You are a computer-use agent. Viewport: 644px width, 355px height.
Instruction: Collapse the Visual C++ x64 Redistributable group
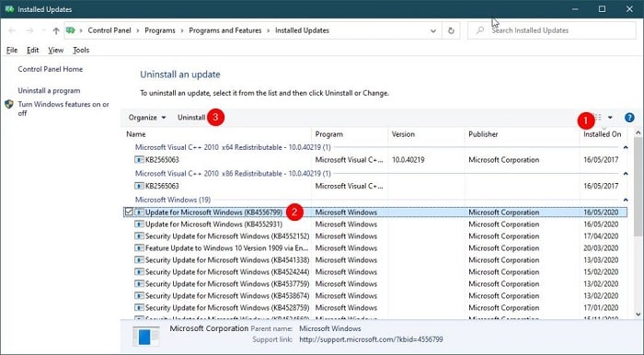click(x=625, y=147)
